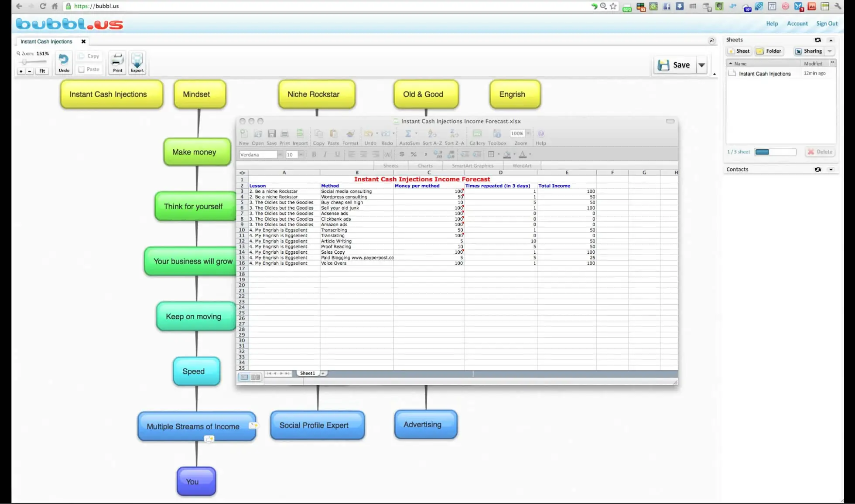This screenshot has height=504, width=855.
Task: Switch to normal view in Excel
Action: pyautogui.click(x=244, y=377)
